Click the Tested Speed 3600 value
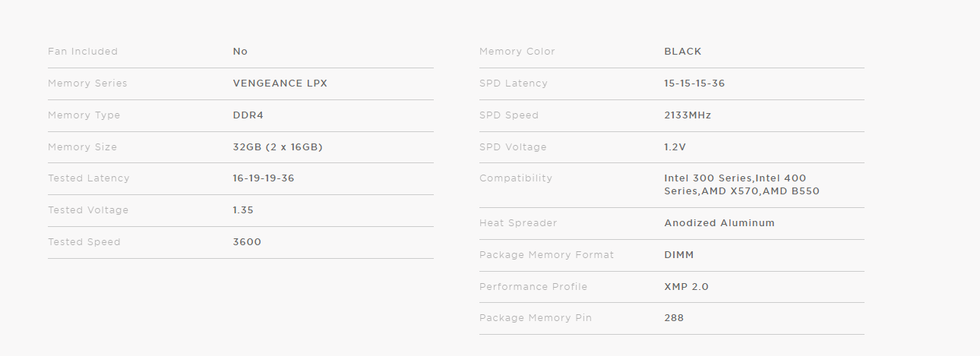Viewport: 980px width, 356px height. (246, 242)
